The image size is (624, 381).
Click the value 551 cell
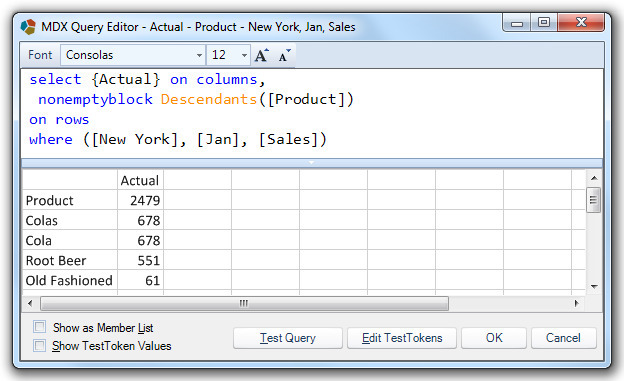140,260
